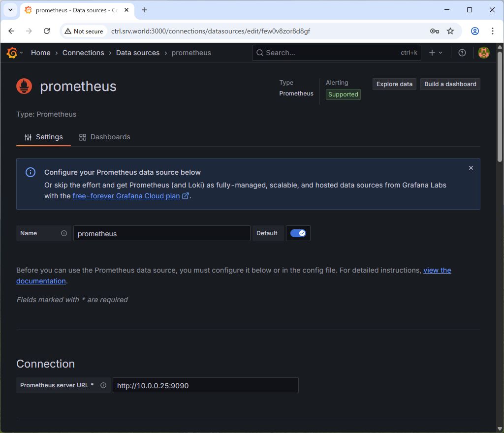The image size is (504, 433).
Task: Click the Name field info icon
Action: [x=64, y=233]
